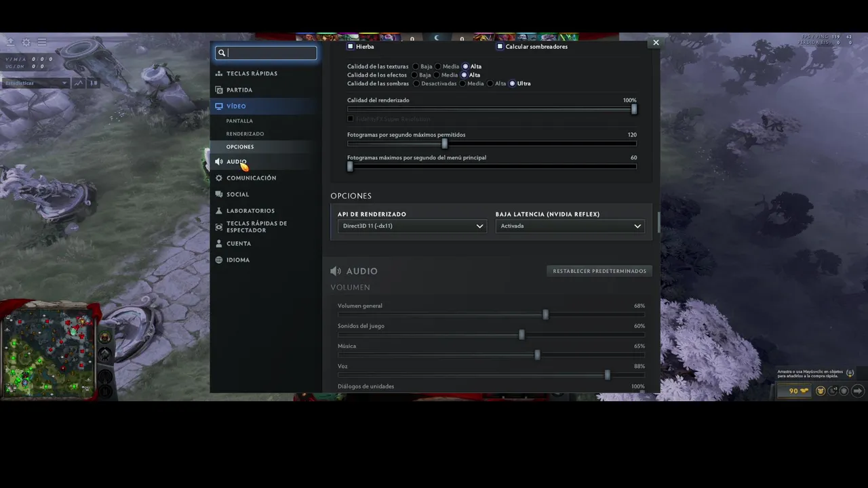Set Calidad de las texturas to Baja
This screenshot has height=488, width=868.
coord(416,66)
